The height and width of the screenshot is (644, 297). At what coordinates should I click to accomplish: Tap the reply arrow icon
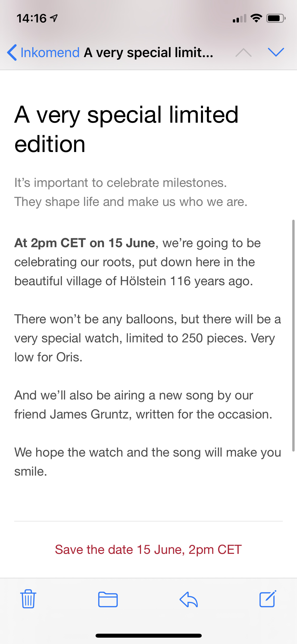click(x=188, y=599)
